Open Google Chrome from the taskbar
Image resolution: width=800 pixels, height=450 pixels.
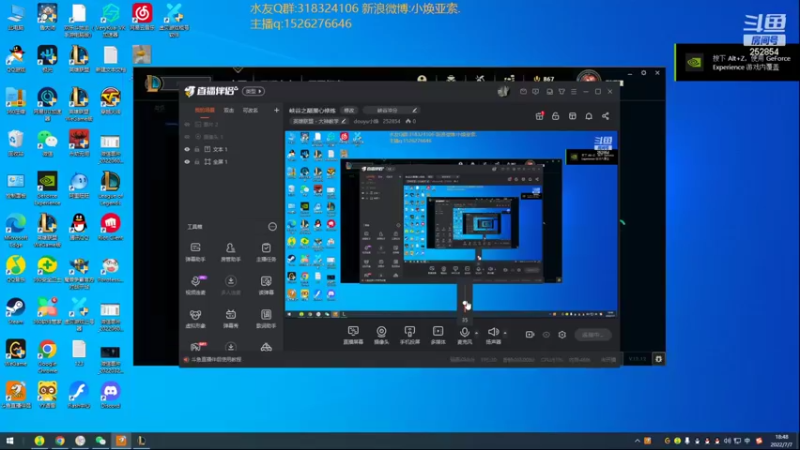coord(60,441)
